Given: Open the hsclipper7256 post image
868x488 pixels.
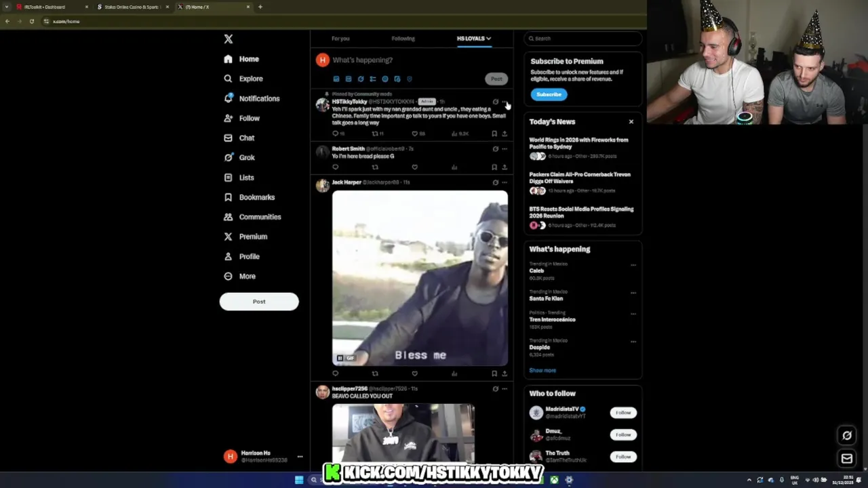Looking at the screenshot, I should click(403, 432).
